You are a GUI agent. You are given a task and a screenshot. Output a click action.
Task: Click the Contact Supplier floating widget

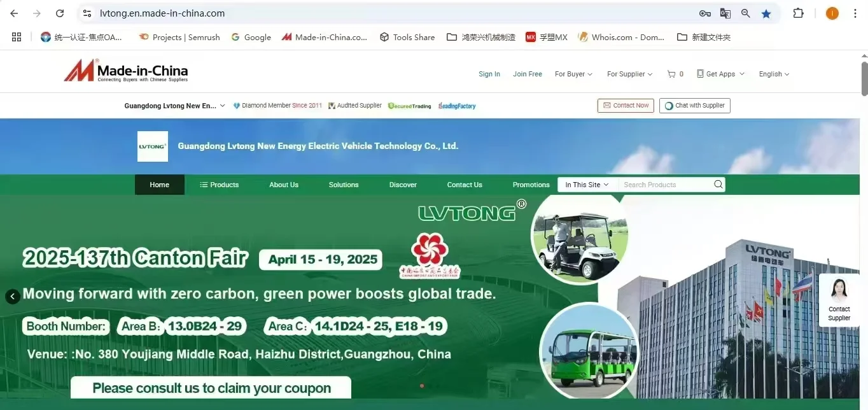pos(839,300)
